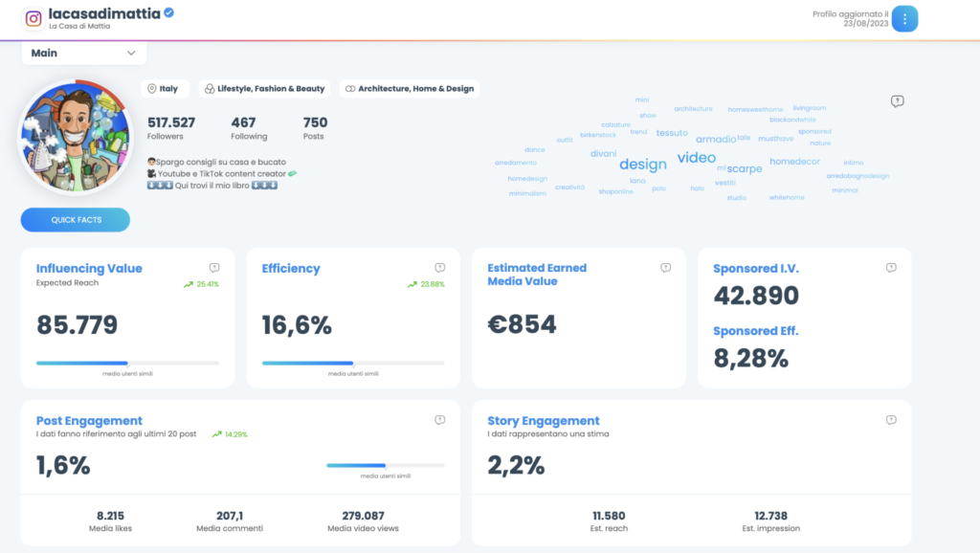980x553 pixels.
Task: Open the Story Engagement info icon
Action: tap(891, 421)
